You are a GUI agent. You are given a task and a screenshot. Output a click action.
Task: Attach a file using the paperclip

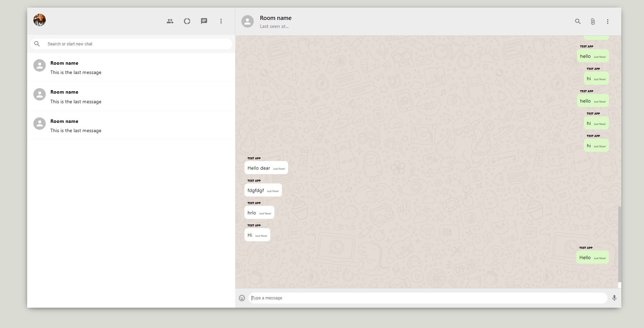pyautogui.click(x=592, y=21)
